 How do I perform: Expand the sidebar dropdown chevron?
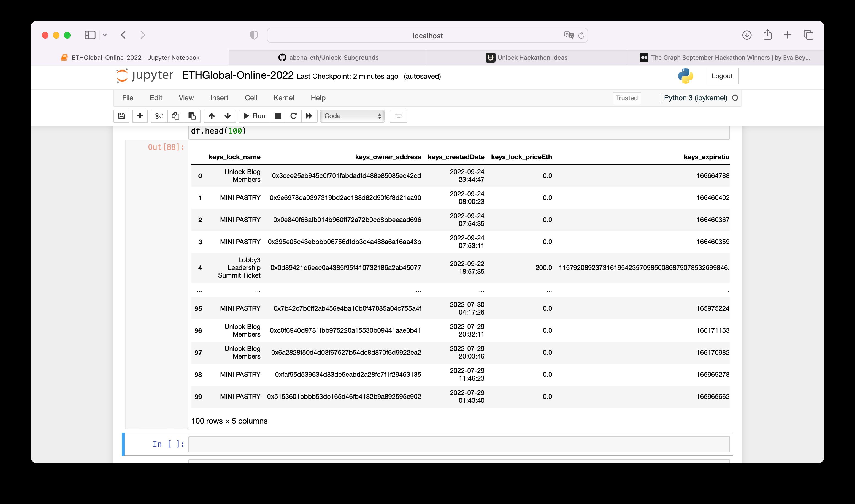[x=105, y=35]
